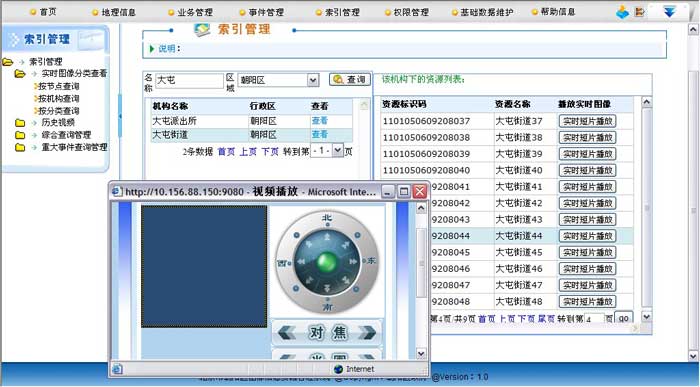Play real-time video for 大屯街道37
The width and height of the screenshot is (700, 387).
click(587, 121)
